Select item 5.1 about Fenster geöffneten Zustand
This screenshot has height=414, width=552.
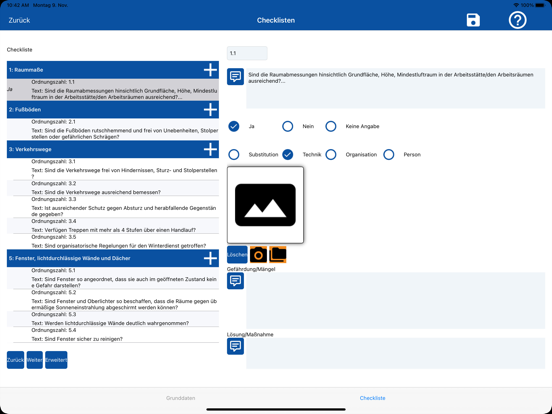pos(113,278)
